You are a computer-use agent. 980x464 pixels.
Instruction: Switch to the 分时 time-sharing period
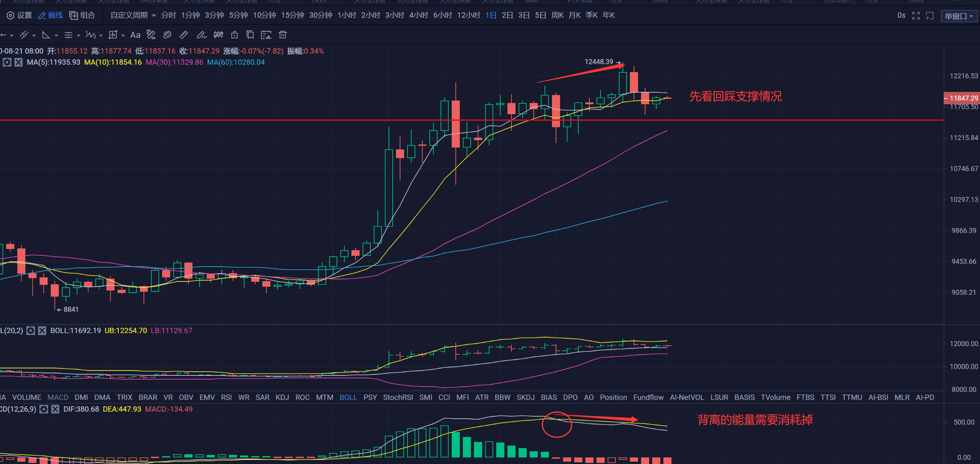click(168, 15)
